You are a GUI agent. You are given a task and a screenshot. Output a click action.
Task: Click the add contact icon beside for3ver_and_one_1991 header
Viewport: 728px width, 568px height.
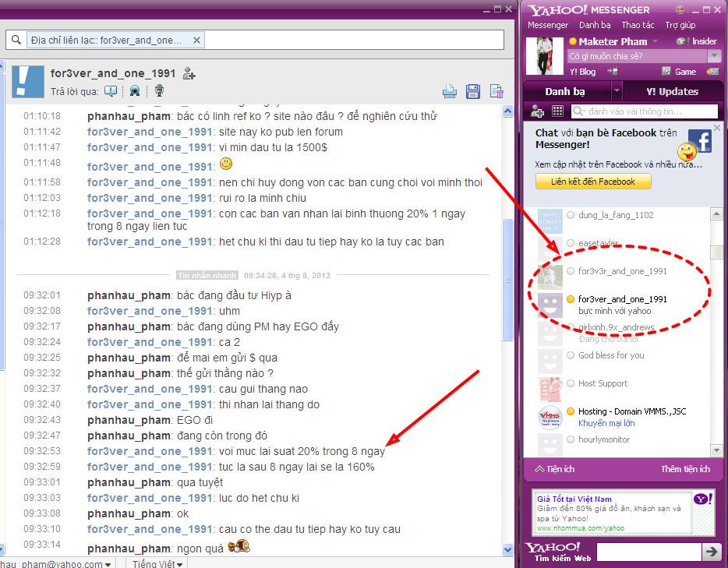click(x=189, y=73)
